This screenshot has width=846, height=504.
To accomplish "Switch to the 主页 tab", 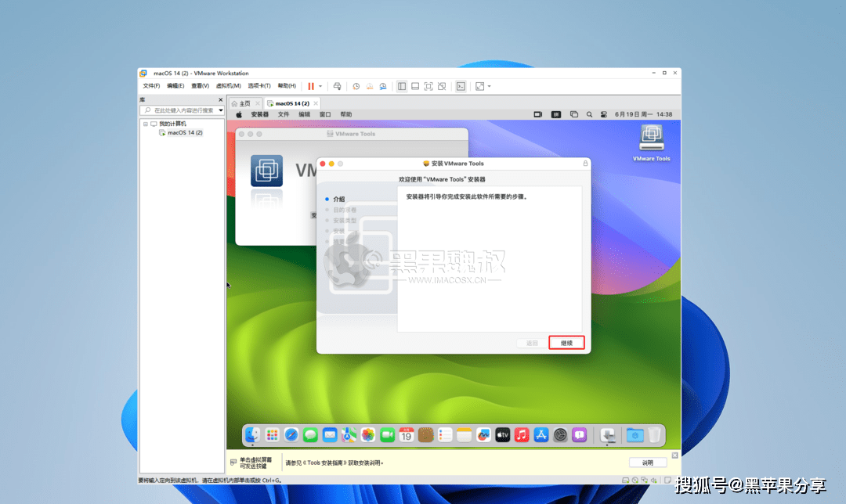I will (245, 103).
